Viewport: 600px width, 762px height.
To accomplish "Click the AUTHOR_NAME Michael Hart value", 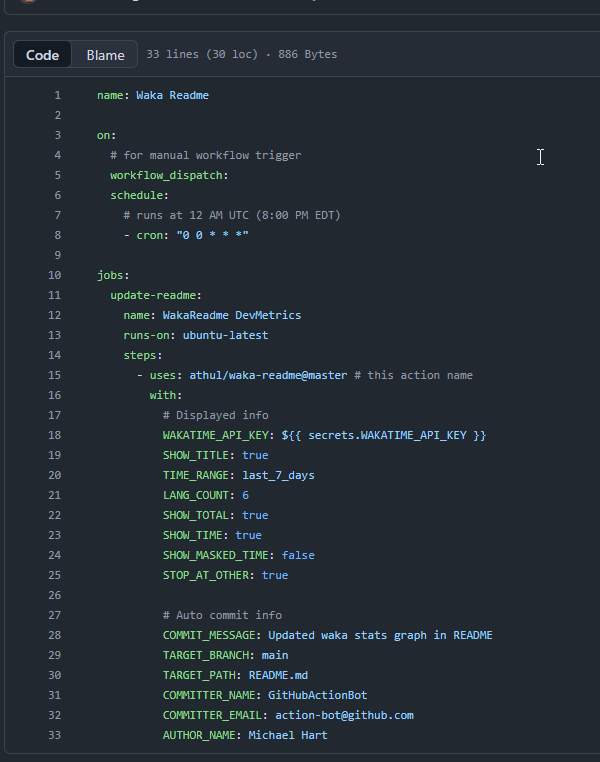I will click(x=285, y=735).
